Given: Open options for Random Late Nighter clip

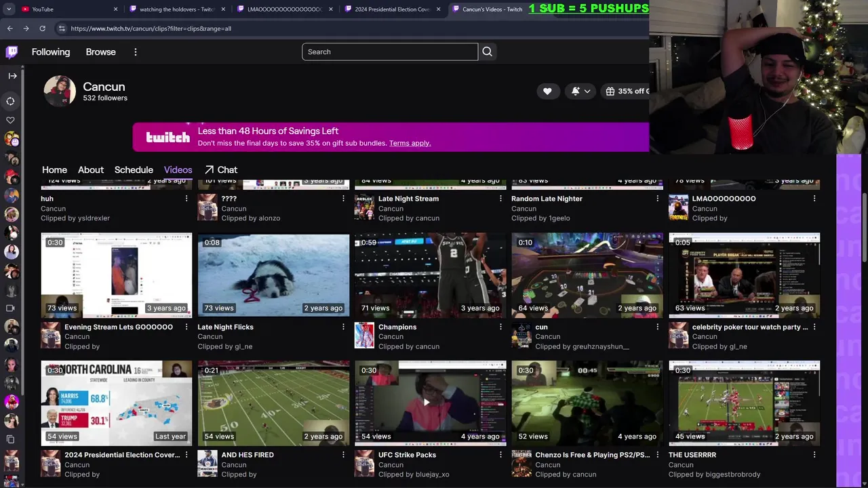Looking at the screenshot, I should pyautogui.click(x=657, y=199).
